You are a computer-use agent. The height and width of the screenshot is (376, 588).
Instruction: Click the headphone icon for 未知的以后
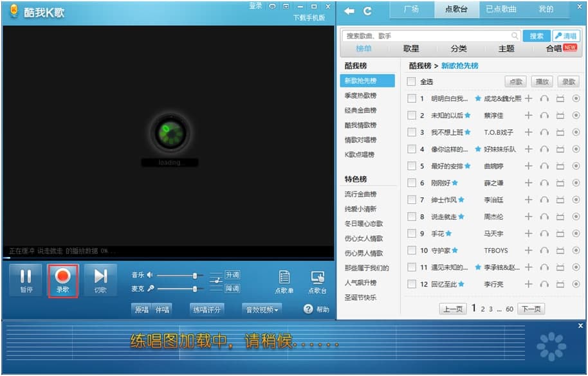(x=544, y=116)
